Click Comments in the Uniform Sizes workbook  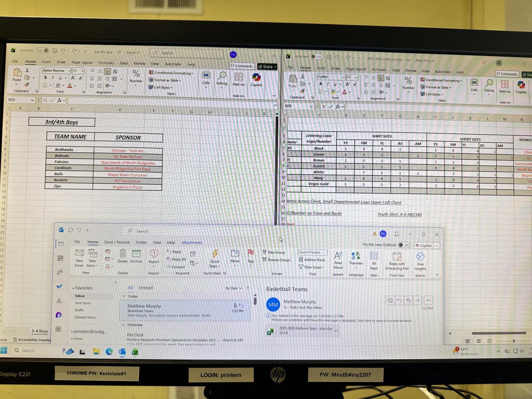click(x=507, y=74)
